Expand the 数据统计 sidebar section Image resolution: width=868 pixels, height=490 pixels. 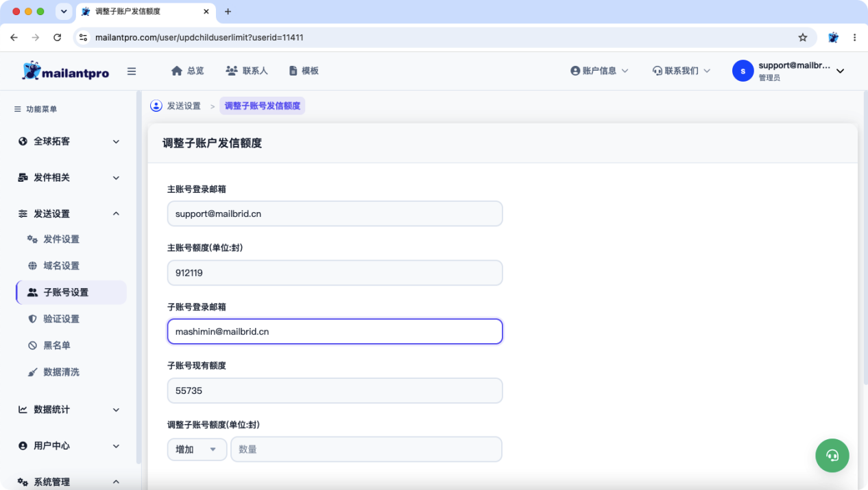pyautogui.click(x=69, y=410)
